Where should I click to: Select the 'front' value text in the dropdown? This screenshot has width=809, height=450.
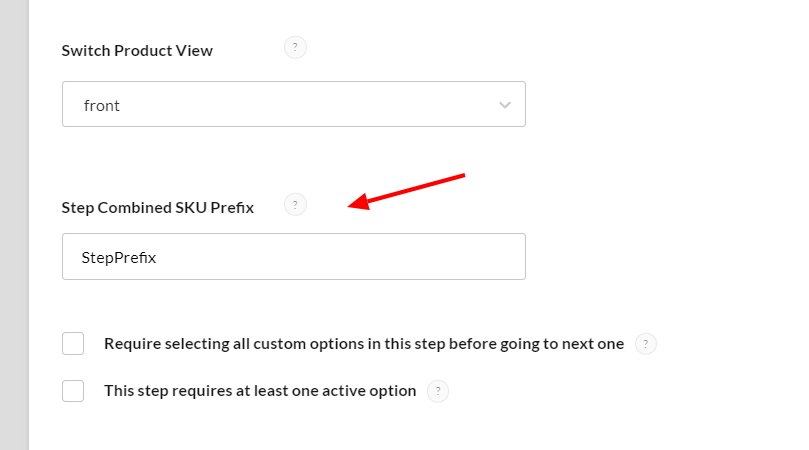click(x=102, y=105)
